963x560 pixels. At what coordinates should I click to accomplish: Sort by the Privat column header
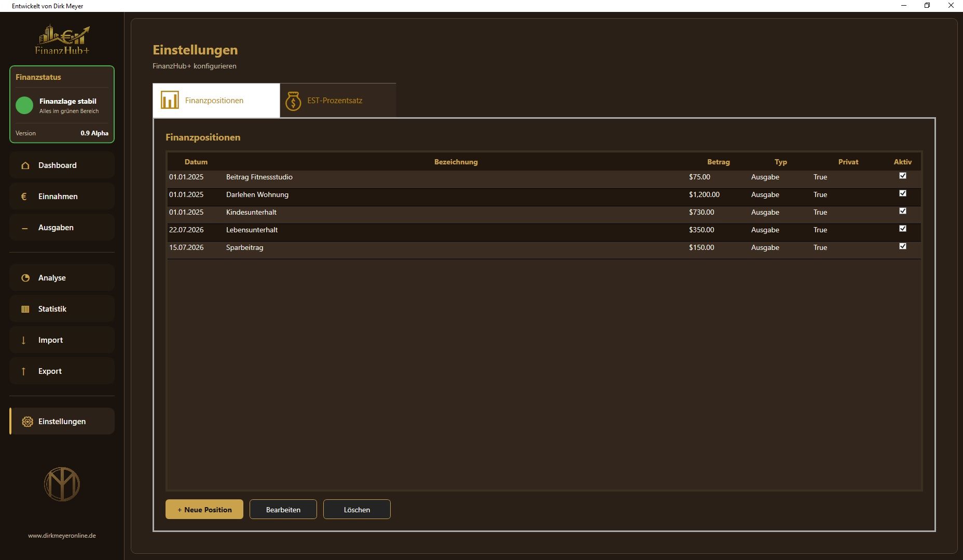point(848,162)
